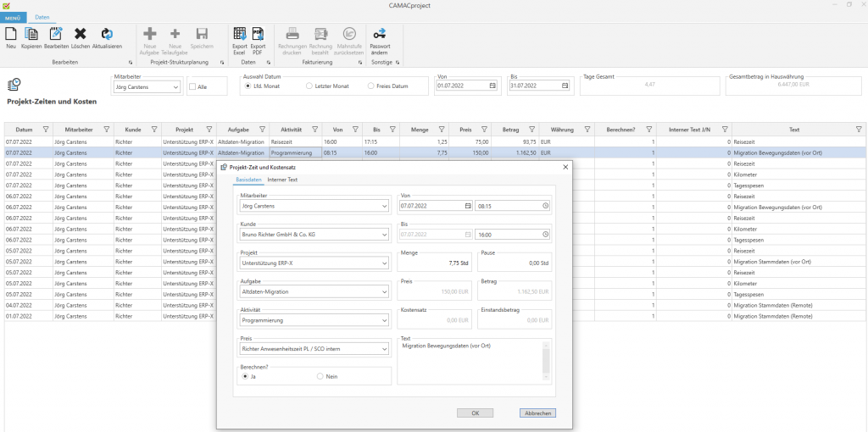The height and width of the screenshot is (432, 868).
Task: Expand dialog Mitarbeiter dropdown
Action: pyautogui.click(x=385, y=206)
